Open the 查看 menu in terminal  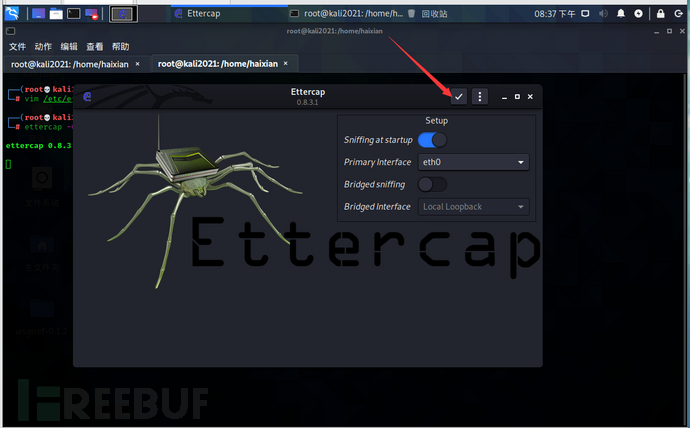click(x=95, y=47)
